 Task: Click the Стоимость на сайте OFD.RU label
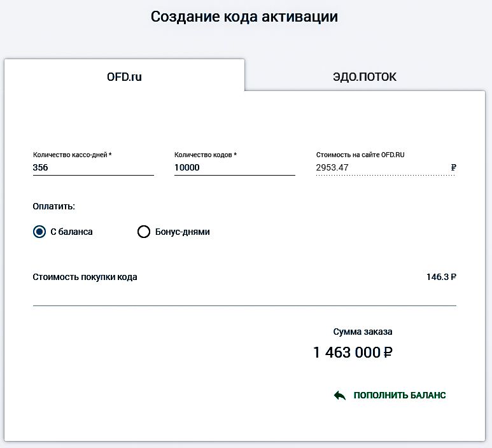tap(360, 155)
